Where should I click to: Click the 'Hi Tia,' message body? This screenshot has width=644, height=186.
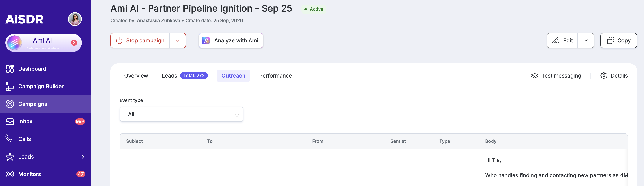(x=493, y=160)
